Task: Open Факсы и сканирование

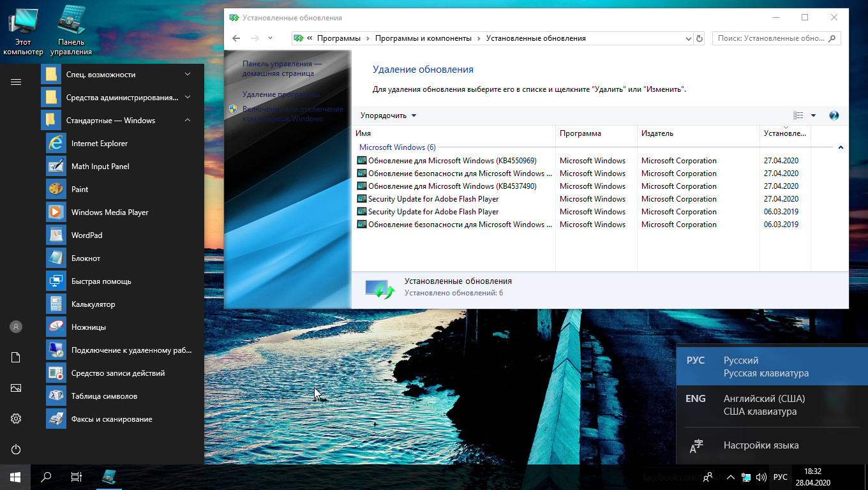Action: (119, 419)
